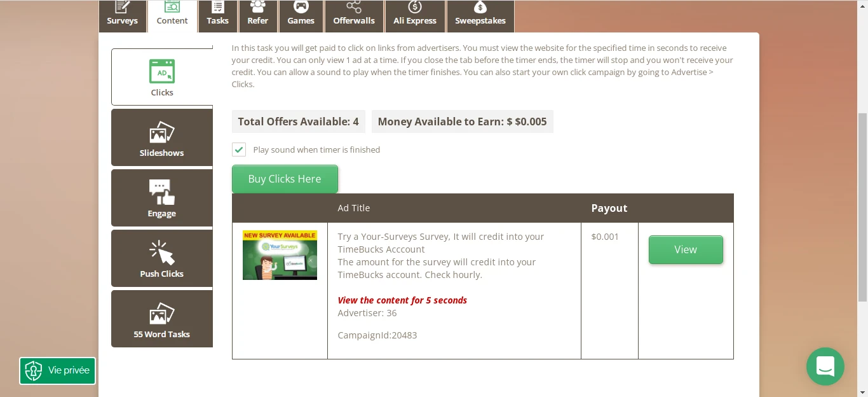Click the Buy Clicks Here button
868x397 pixels.
285,179
